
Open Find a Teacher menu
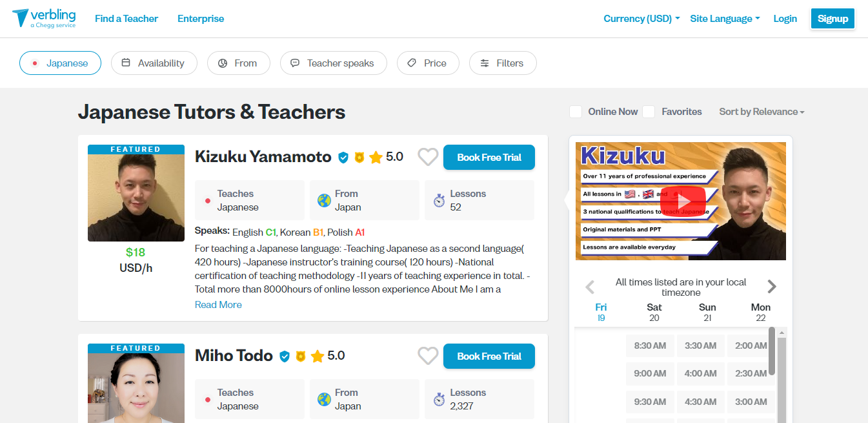[126, 19]
